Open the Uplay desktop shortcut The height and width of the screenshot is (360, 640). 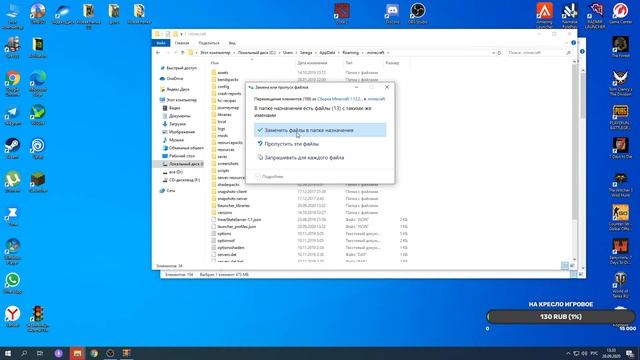tap(38, 149)
